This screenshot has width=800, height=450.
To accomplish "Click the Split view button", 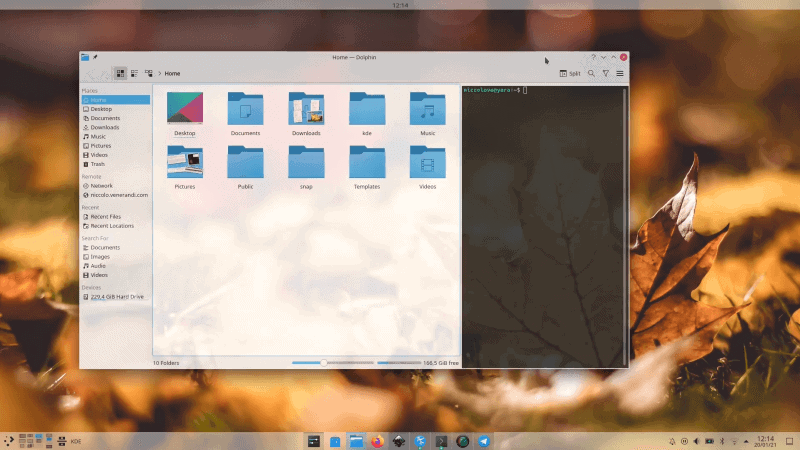I will point(570,73).
